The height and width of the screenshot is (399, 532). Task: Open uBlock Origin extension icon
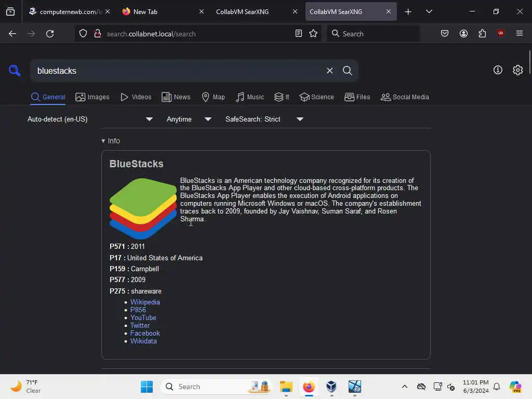500,33
